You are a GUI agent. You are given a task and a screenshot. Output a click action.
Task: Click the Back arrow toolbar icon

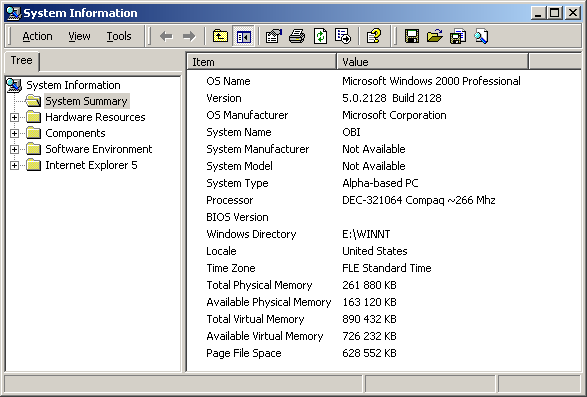tap(166, 36)
